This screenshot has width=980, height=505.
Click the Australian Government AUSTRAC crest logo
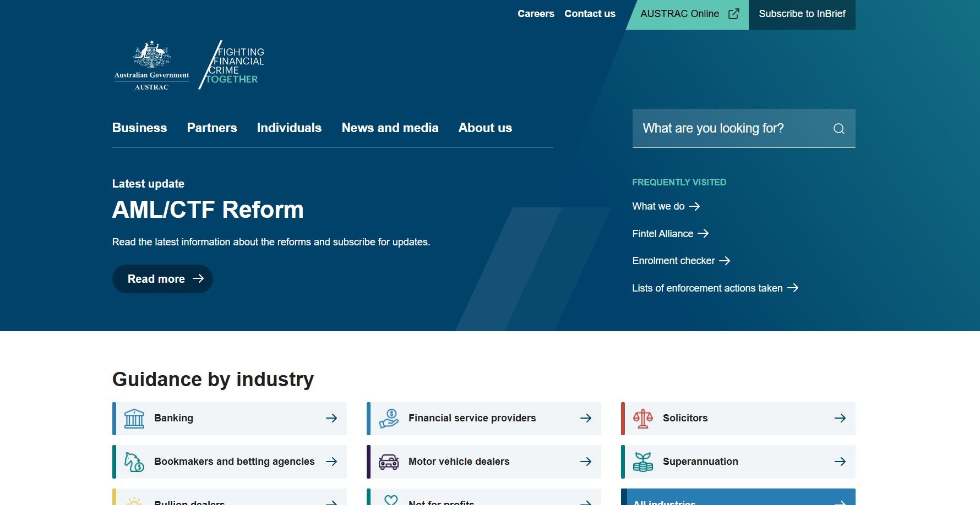tap(152, 65)
